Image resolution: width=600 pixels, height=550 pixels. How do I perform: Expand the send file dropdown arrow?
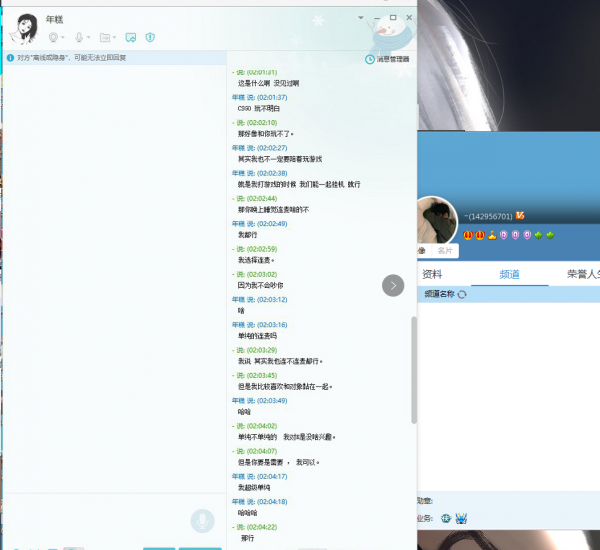tap(116, 38)
